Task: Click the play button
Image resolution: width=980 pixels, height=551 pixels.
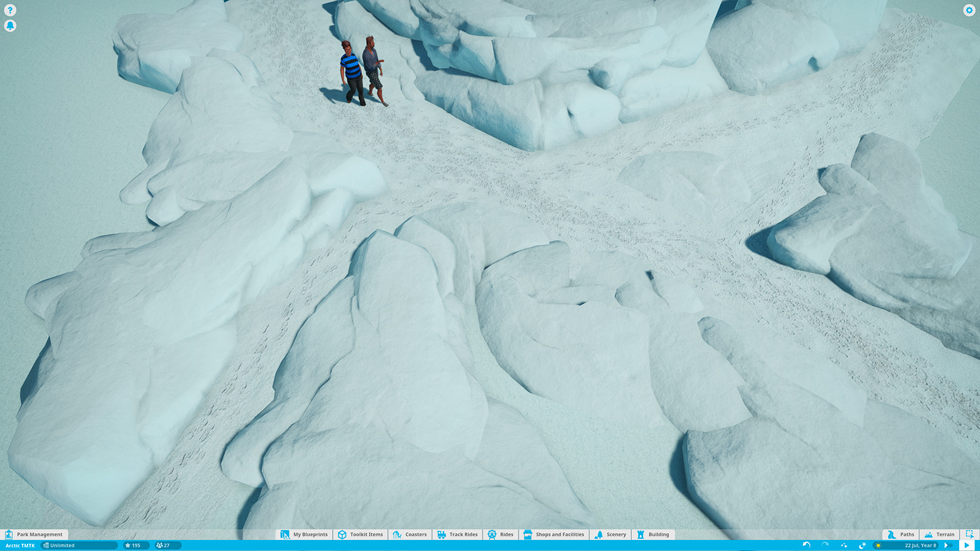Action: click(967, 545)
